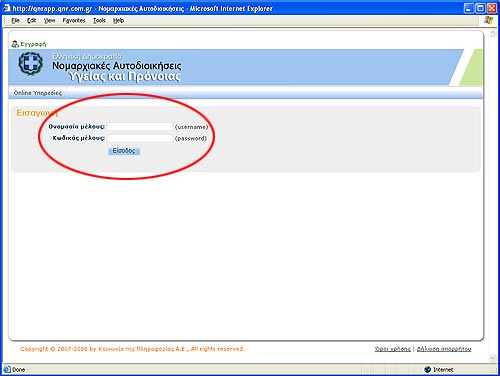Close the Internet Explorer window

pyautogui.click(x=492, y=8)
